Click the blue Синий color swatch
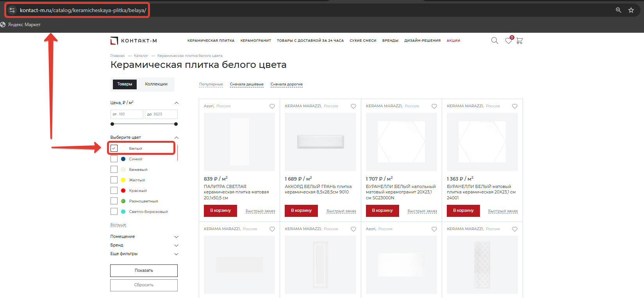The image size is (644, 298). coord(123,159)
